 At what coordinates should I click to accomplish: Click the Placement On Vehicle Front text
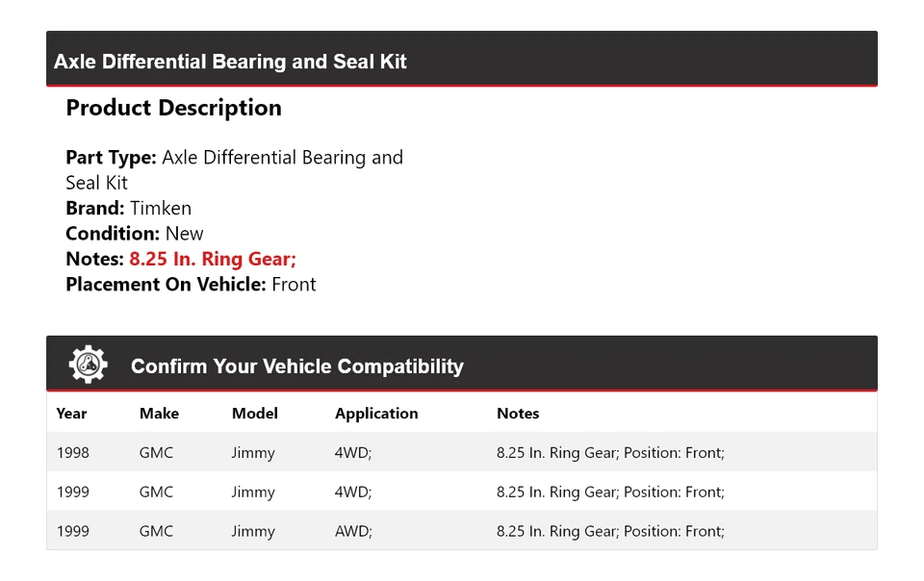point(191,285)
